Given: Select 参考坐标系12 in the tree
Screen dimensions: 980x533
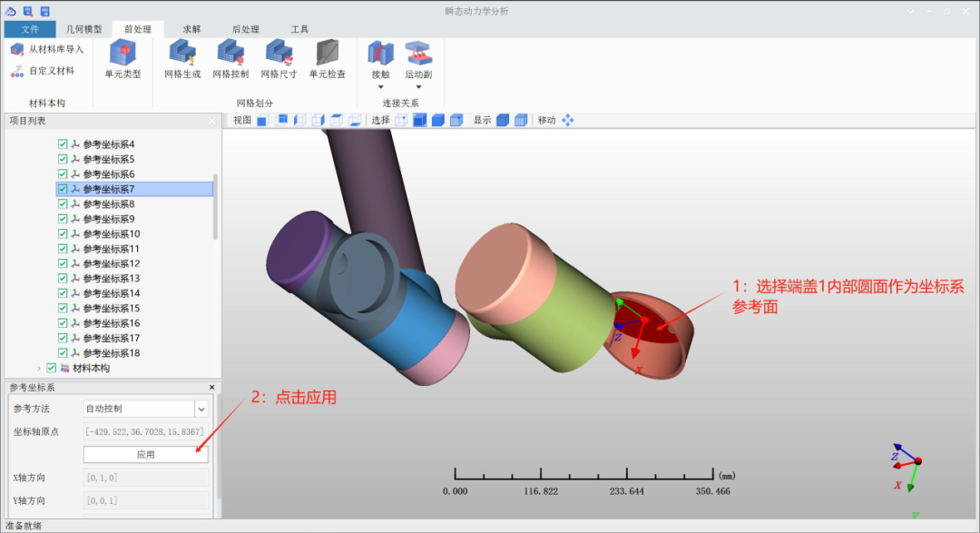Looking at the screenshot, I should pyautogui.click(x=112, y=263).
